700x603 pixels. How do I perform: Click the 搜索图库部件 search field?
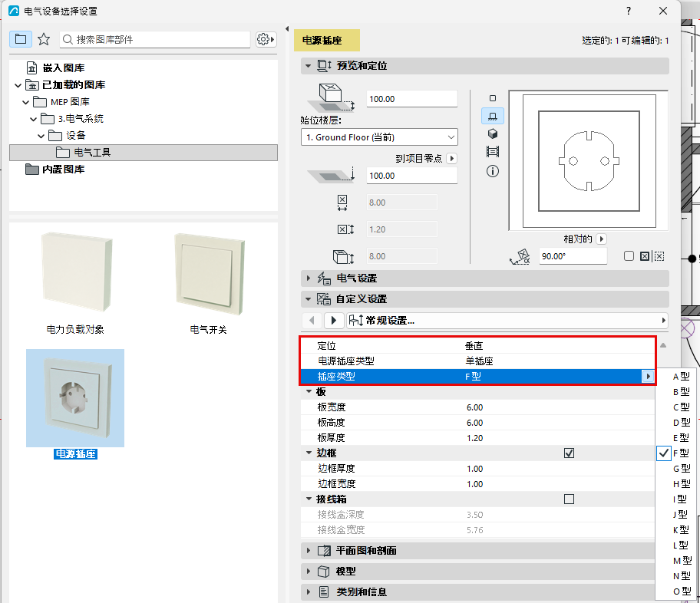pyautogui.click(x=155, y=39)
